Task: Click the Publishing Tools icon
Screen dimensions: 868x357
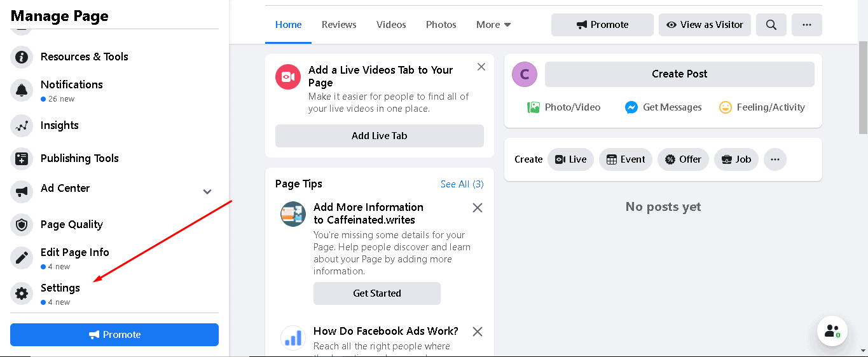Action: pos(22,159)
